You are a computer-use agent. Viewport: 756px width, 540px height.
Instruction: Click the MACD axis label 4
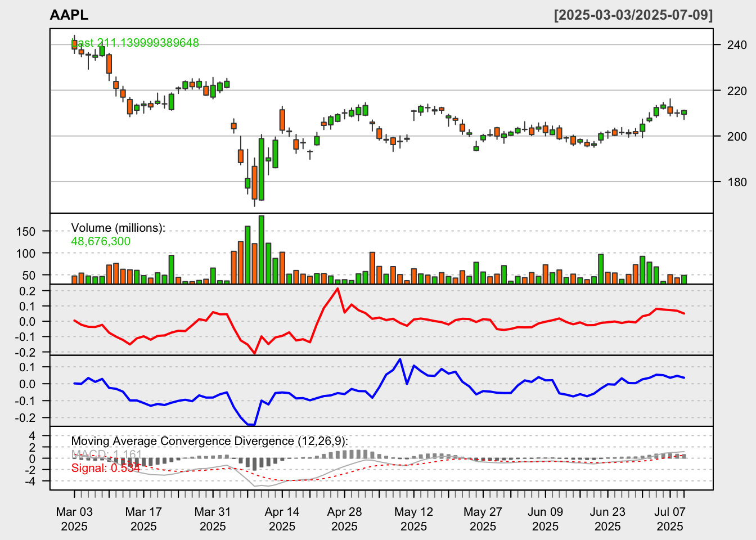(31, 436)
